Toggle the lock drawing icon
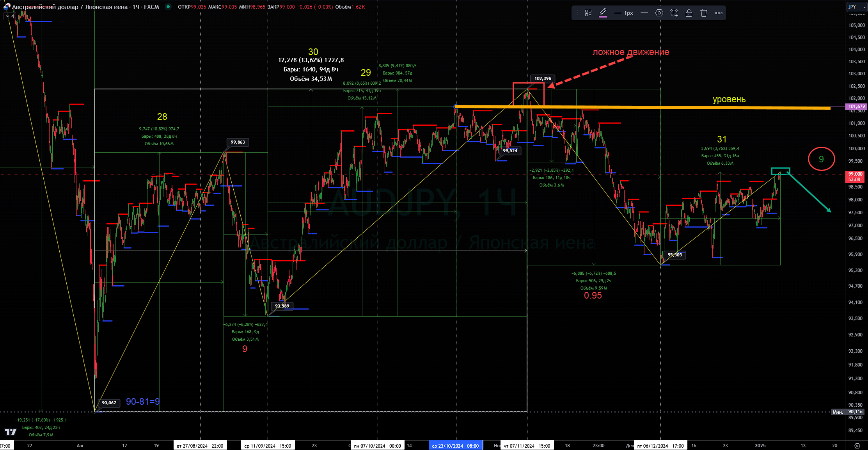 click(689, 13)
